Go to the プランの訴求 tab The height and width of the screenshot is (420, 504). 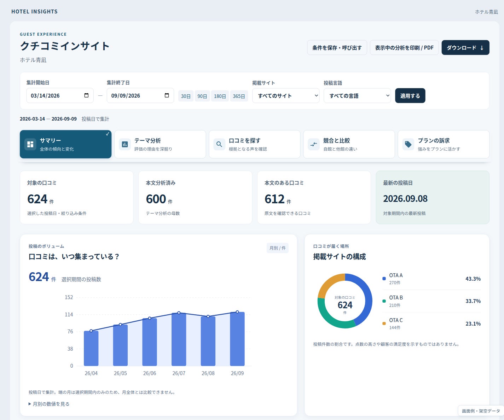444,144
